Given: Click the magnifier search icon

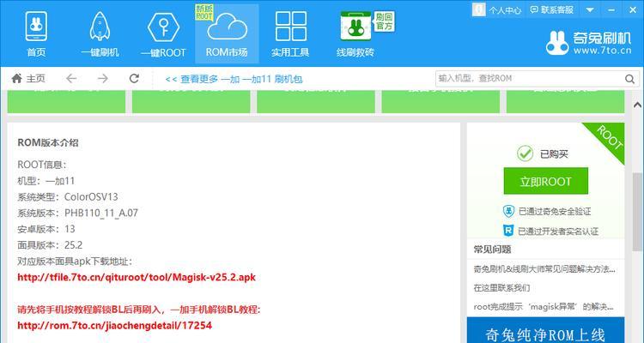Looking at the screenshot, I should point(629,79).
